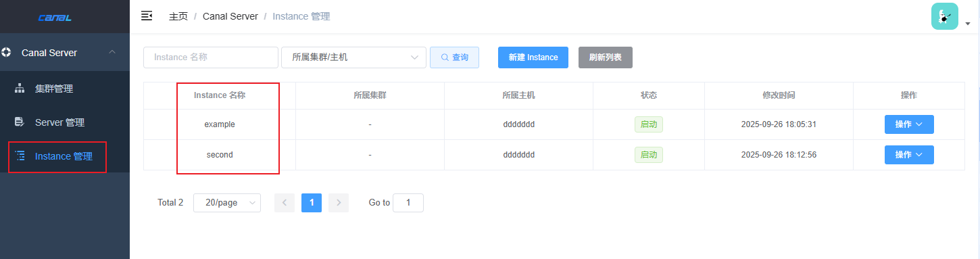The height and width of the screenshot is (259, 980).
Task: Open the 20/page size dropdown
Action: click(227, 203)
